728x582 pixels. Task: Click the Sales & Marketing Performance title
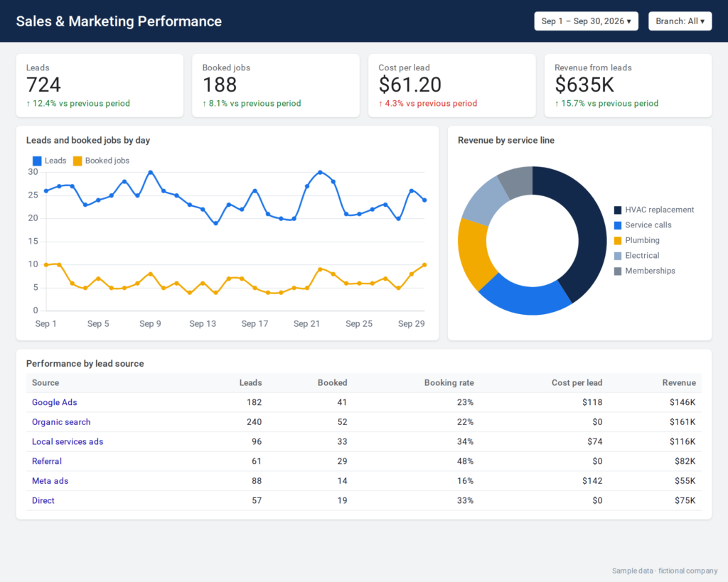[x=119, y=21]
